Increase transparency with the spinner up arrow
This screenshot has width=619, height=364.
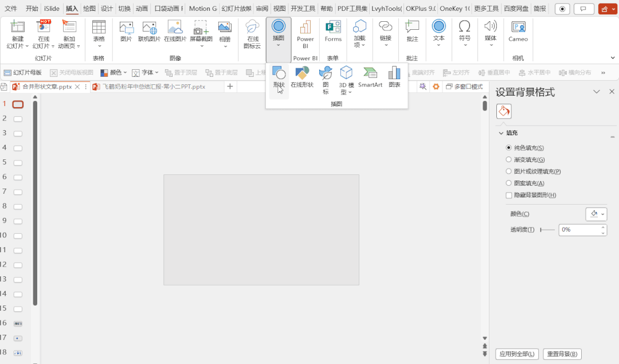tap(603, 227)
